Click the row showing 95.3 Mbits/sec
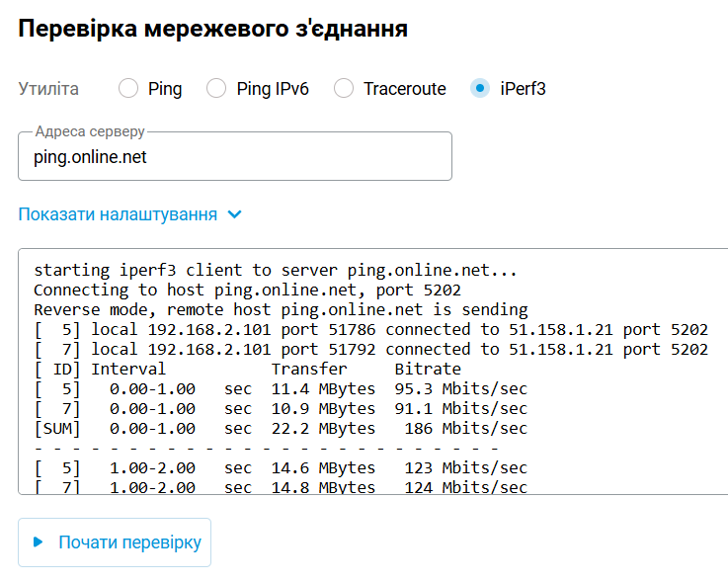The height and width of the screenshot is (583, 728). click(x=281, y=389)
